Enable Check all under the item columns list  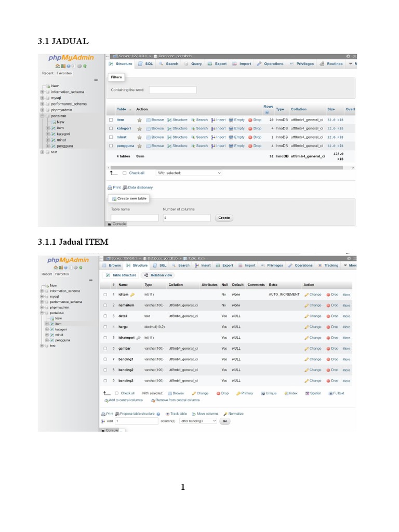[116, 393]
